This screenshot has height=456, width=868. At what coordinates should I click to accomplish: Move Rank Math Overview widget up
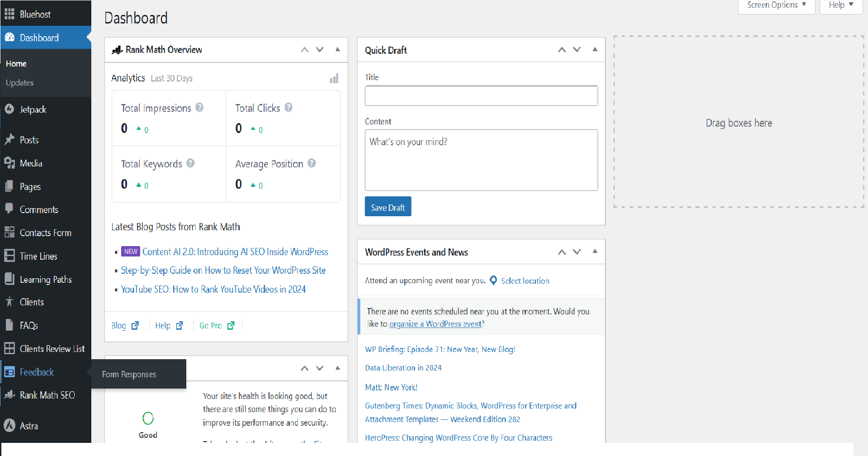305,50
